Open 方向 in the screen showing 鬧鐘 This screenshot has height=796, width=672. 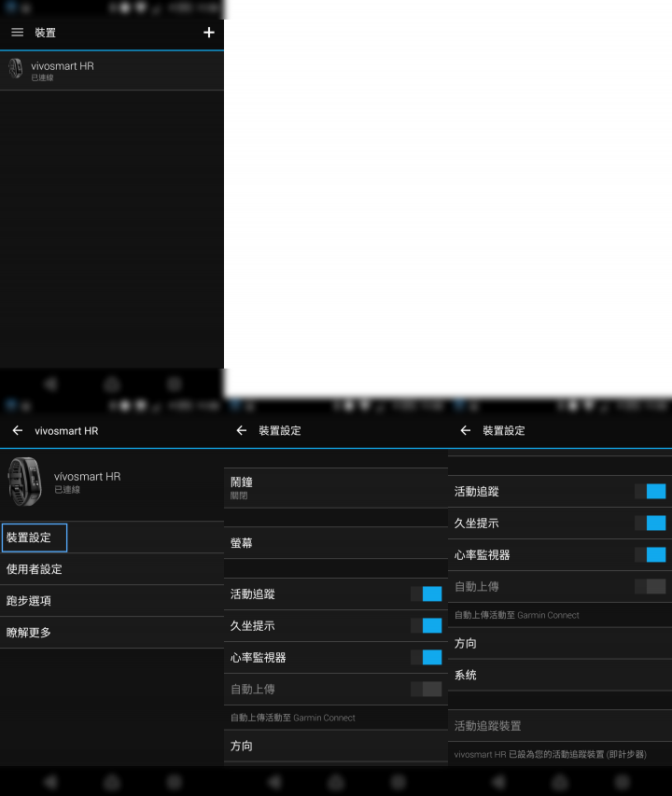pos(335,746)
